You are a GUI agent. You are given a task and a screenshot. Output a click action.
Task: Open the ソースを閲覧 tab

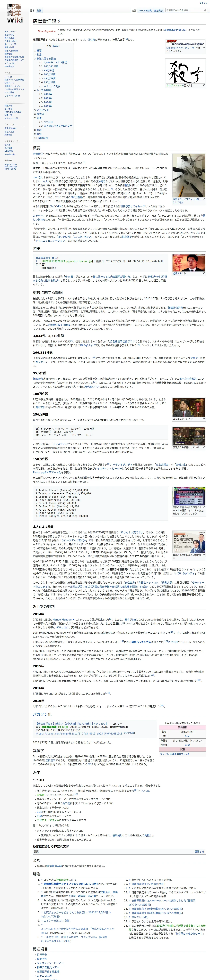pyautogui.click(x=145, y=10)
